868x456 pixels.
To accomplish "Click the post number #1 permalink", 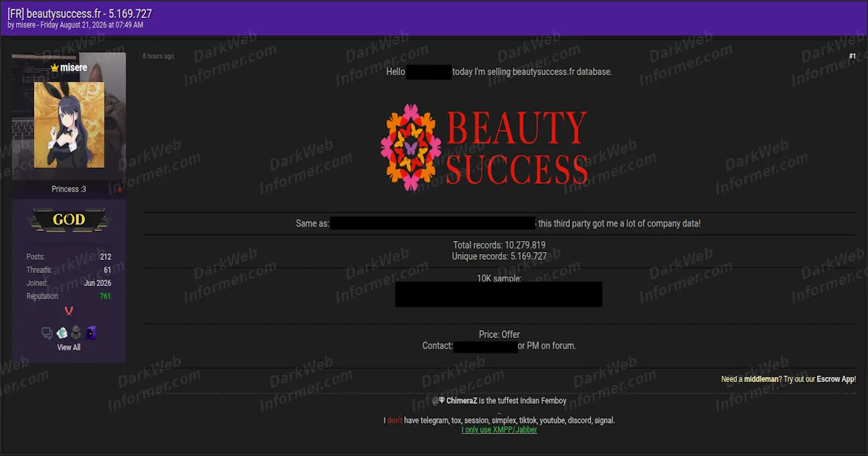I will pos(852,56).
